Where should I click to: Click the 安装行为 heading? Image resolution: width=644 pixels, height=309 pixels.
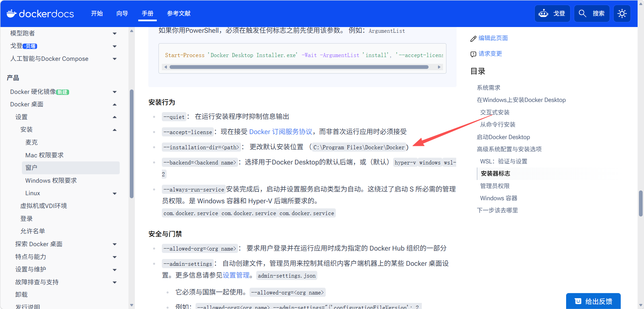pyautogui.click(x=162, y=102)
